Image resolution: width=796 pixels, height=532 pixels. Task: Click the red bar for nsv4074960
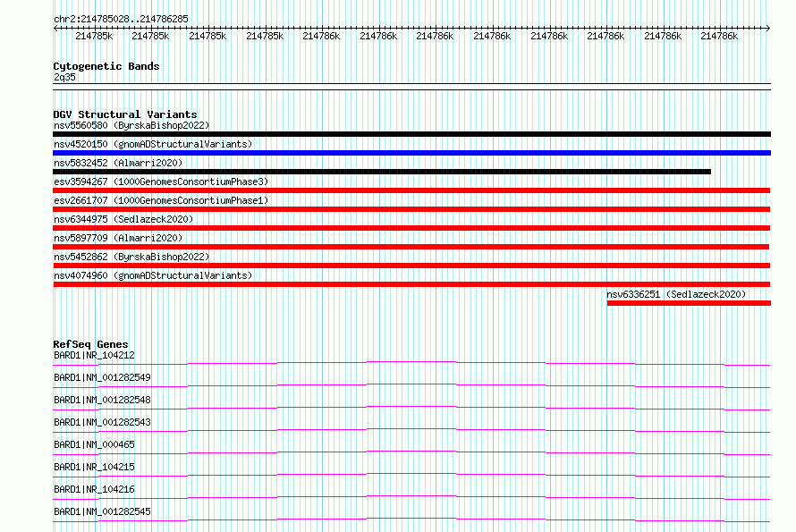click(411, 284)
